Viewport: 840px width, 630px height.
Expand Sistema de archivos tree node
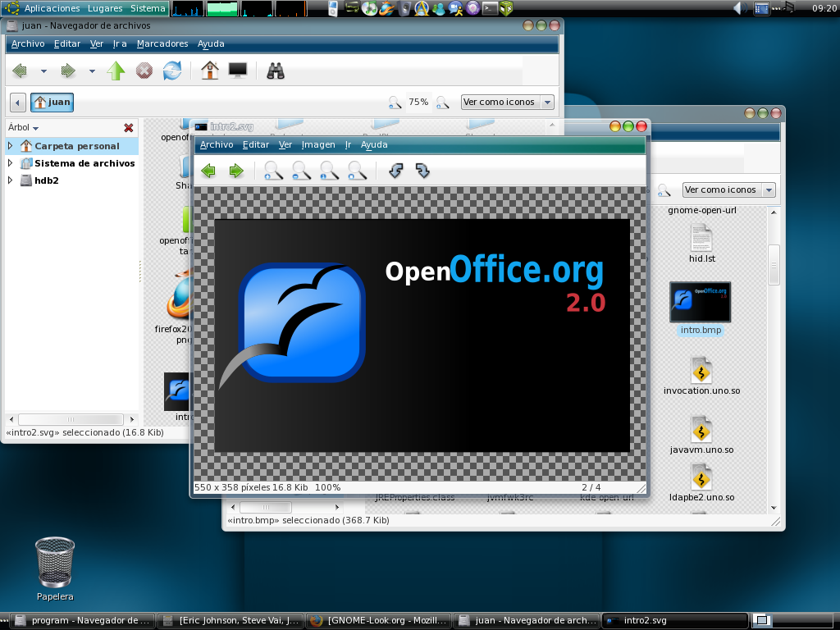[x=10, y=163]
